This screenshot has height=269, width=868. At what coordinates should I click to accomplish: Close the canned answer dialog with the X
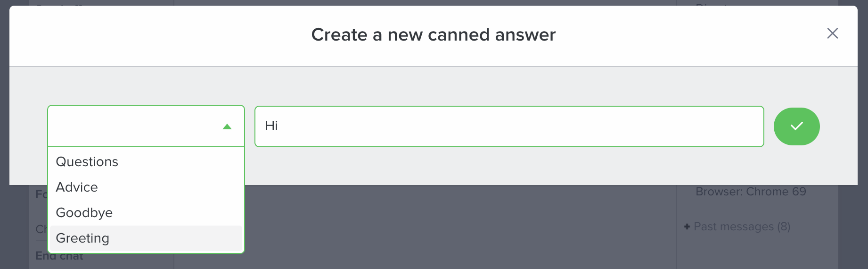pyautogui.click(x=832, y=34)
